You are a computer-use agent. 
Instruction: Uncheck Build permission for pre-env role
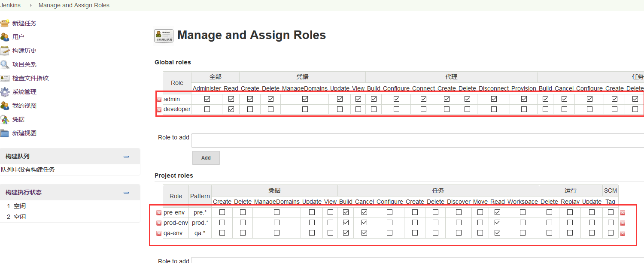346,212
